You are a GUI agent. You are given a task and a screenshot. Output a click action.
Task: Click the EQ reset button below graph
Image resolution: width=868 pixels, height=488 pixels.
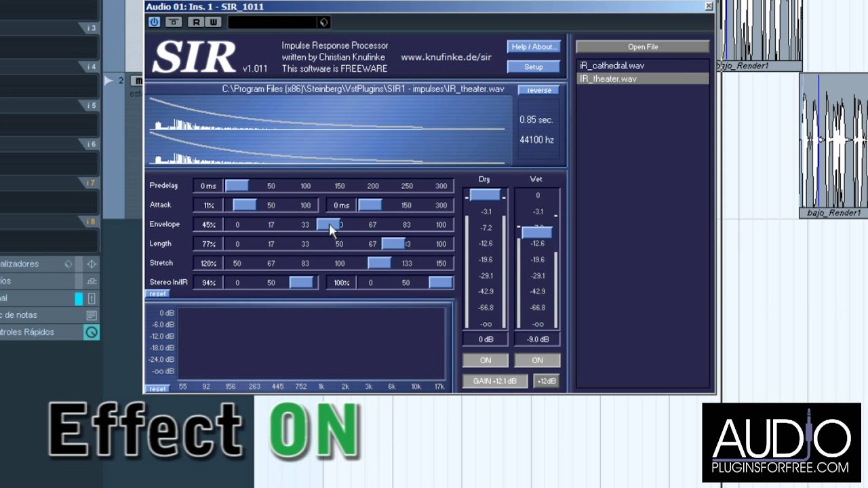[157, 388]
